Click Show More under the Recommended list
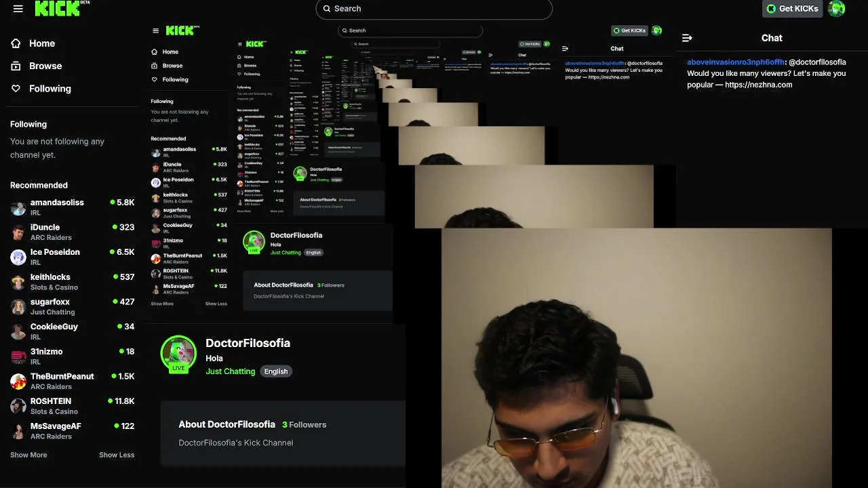Image resolution: width=868 pixels, height=488 pixels. click(28, 455)
